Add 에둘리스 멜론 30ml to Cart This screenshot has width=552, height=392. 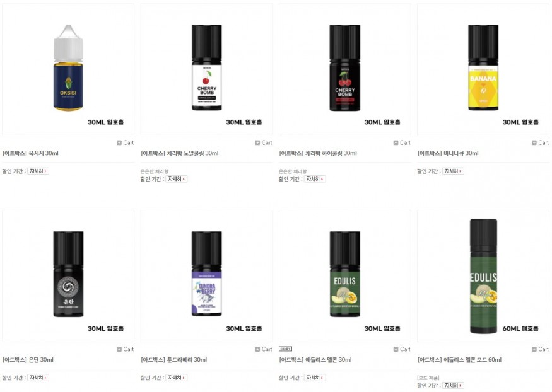402,349
